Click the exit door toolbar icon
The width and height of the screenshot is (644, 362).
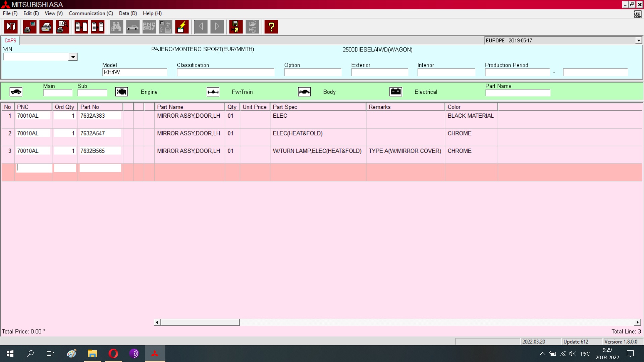point(11,27)
